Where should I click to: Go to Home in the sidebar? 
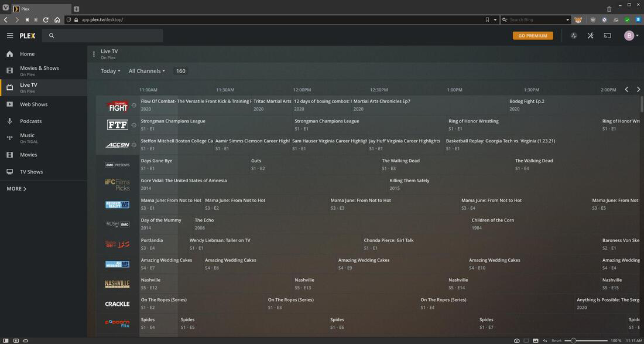pyautogui.click(x=43, y=54)
